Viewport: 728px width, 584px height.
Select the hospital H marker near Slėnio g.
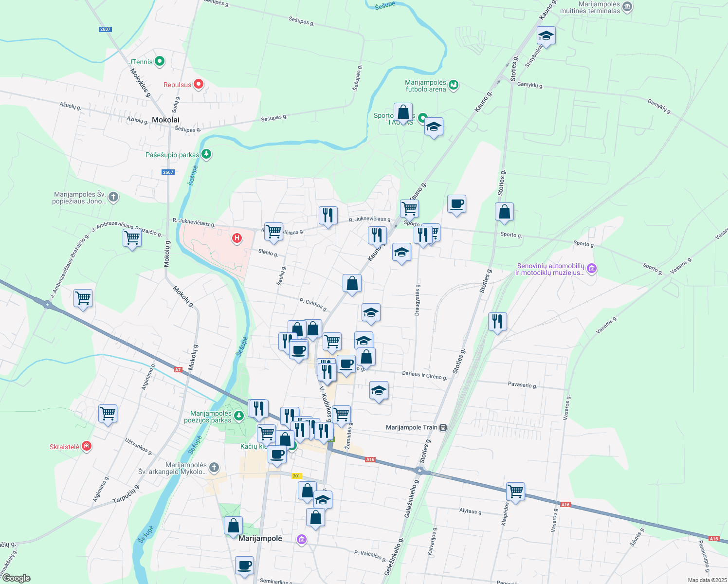237,238
